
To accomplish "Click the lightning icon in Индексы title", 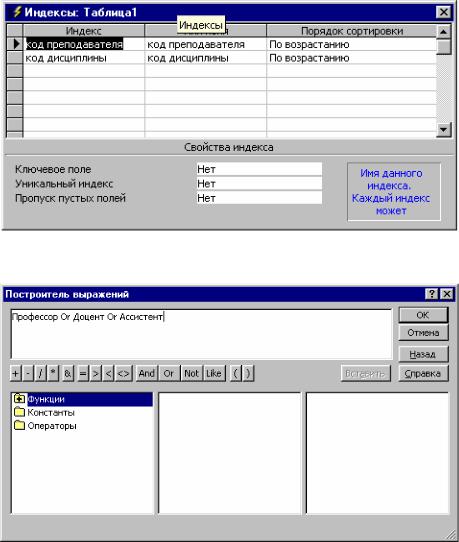I will 17,12.
